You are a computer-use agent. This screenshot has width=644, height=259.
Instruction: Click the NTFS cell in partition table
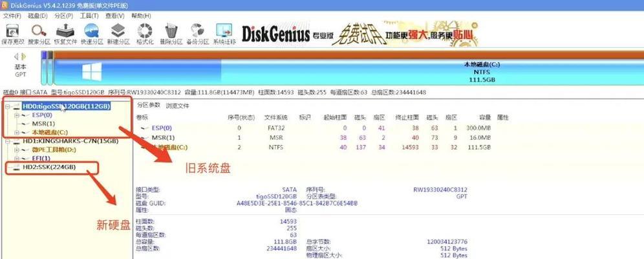(276, 147)
